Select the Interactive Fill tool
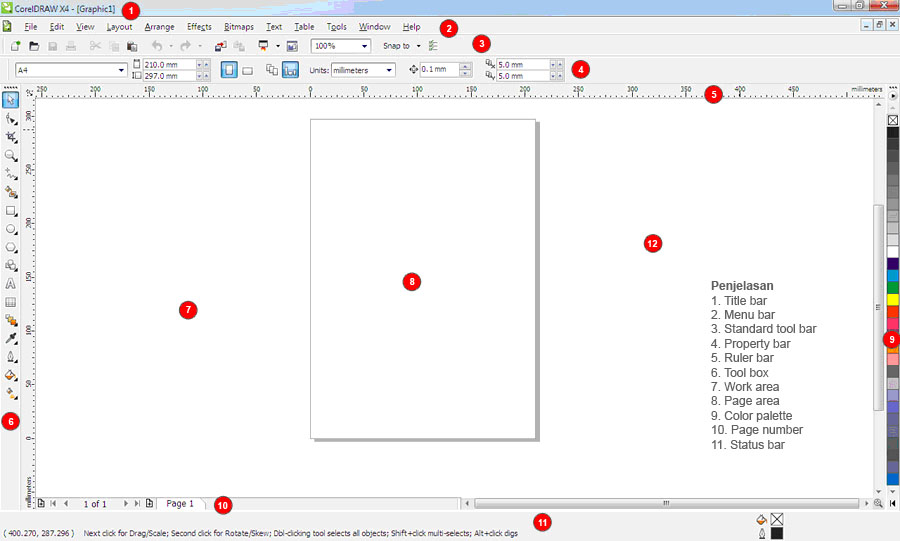The height and width of the screenshot is (541, 900). (x=10, y=394)
